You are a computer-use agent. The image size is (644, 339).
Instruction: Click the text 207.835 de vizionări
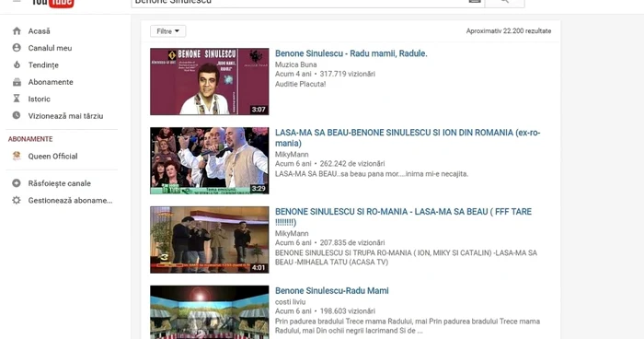[352, 242]
